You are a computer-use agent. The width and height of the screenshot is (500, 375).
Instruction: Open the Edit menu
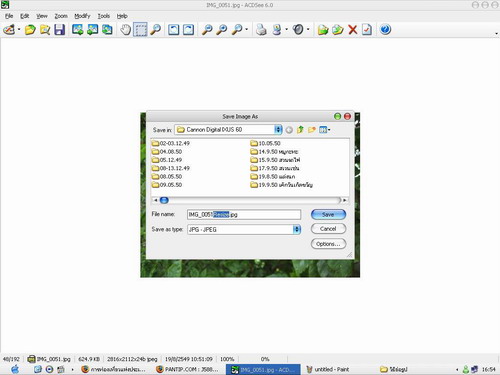pyautogui.click(x=25, y=16)
